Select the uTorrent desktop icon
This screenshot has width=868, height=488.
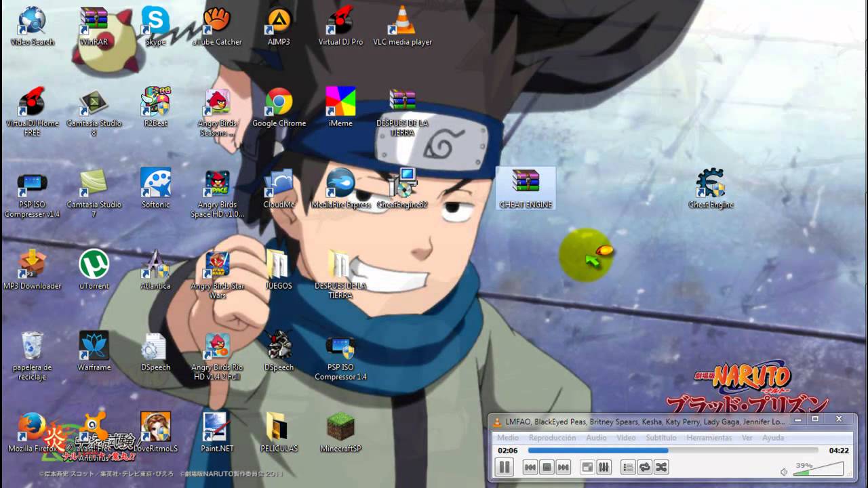[94, 270]
